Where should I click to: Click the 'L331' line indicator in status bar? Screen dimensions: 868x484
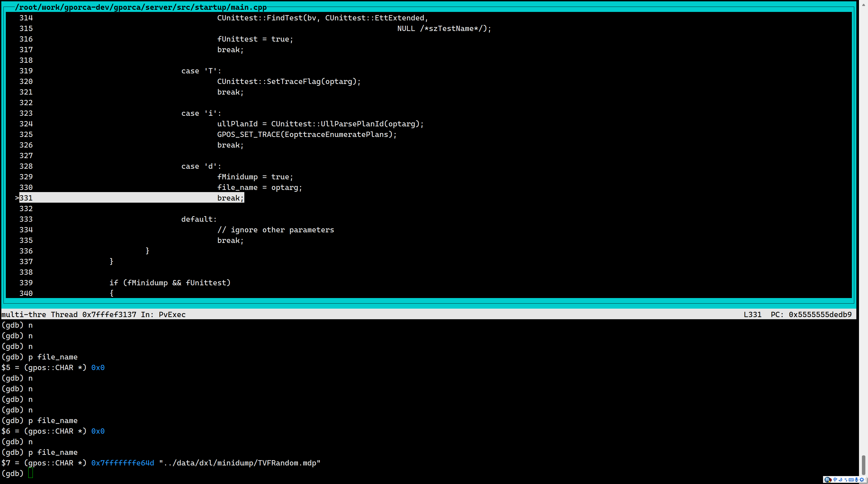(752, 315)
